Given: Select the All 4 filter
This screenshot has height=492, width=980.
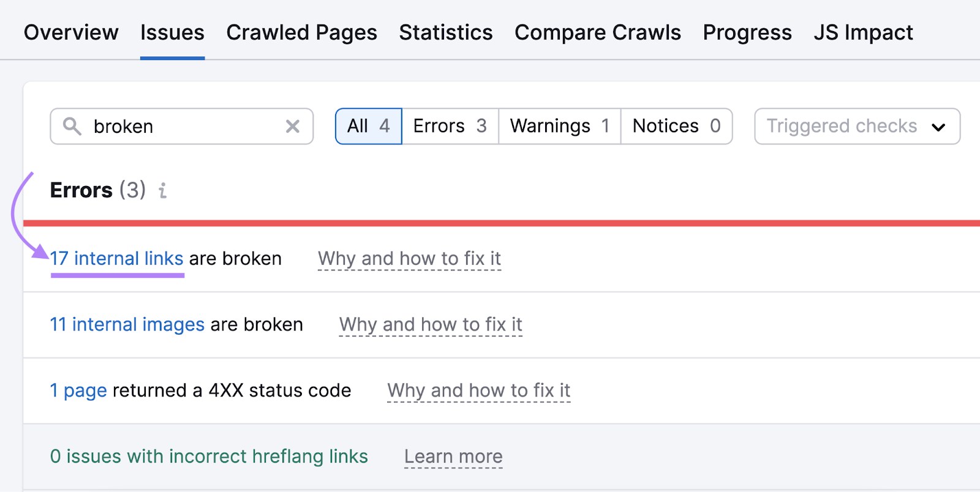Looking at the screenshot, I should coord(369,127).
